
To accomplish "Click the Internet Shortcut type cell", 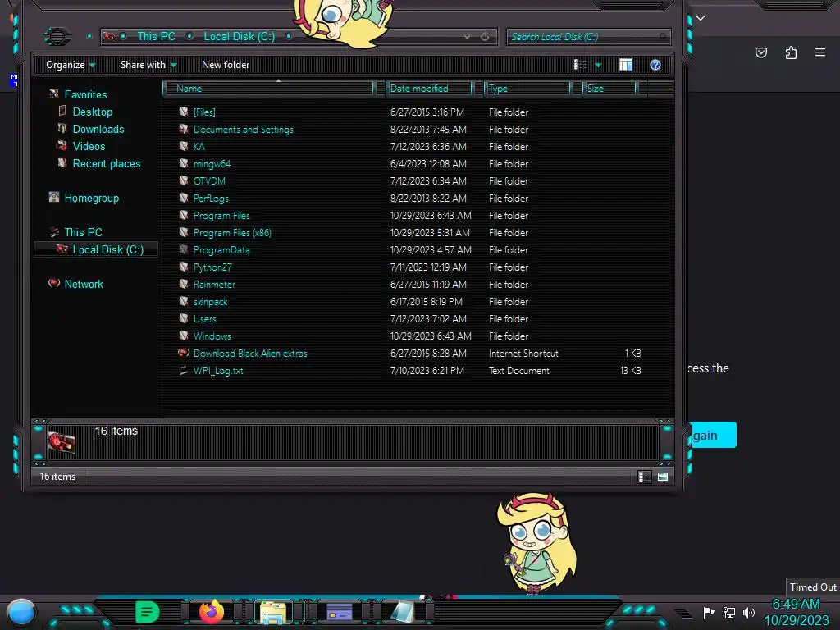I will [523, 354].
